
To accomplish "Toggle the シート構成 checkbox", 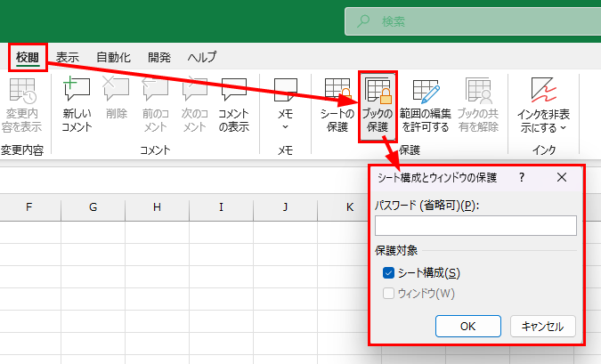I will coord(389,273).
